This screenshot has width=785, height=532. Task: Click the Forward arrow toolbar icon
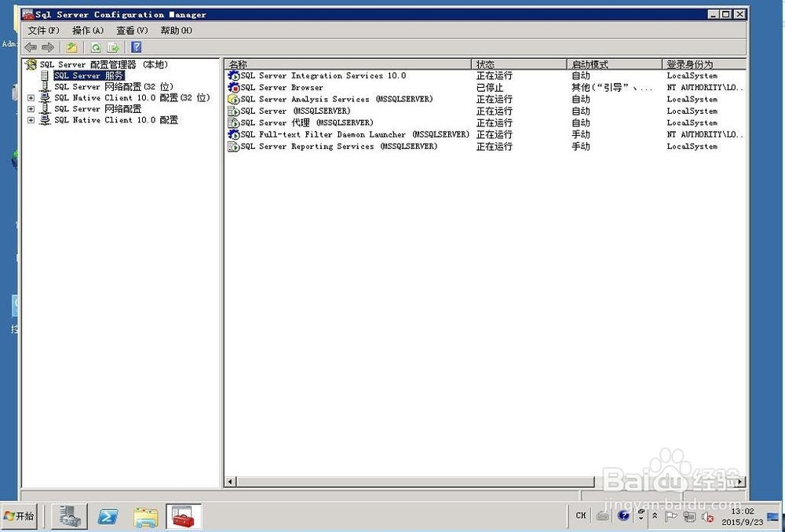[x=48, y=48]
